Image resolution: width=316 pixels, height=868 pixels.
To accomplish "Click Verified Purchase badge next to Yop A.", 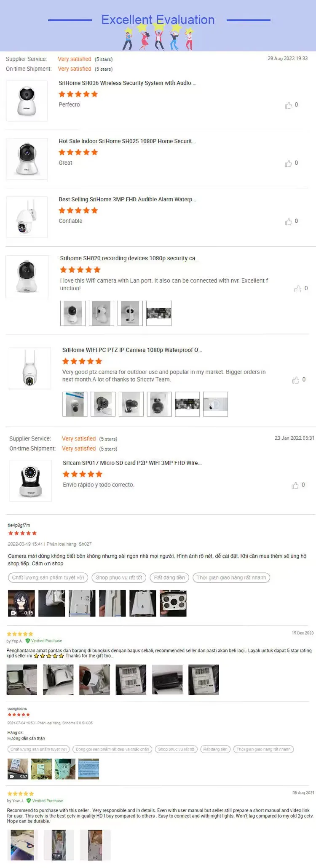I will tap(44, 641).
